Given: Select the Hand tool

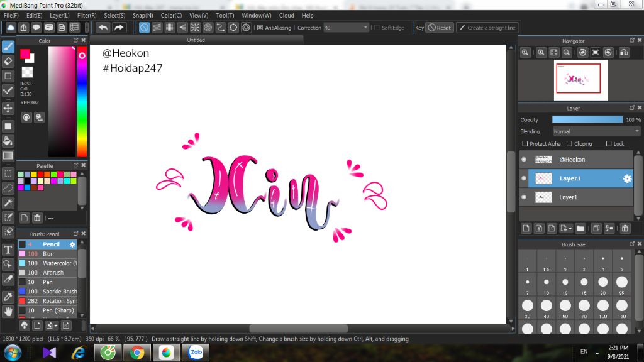Looking at the screenshot, I should click(8, 312).
